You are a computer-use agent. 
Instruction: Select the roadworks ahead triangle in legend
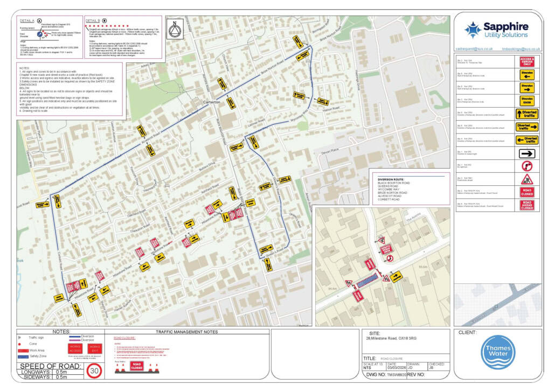tap(526, 179)
